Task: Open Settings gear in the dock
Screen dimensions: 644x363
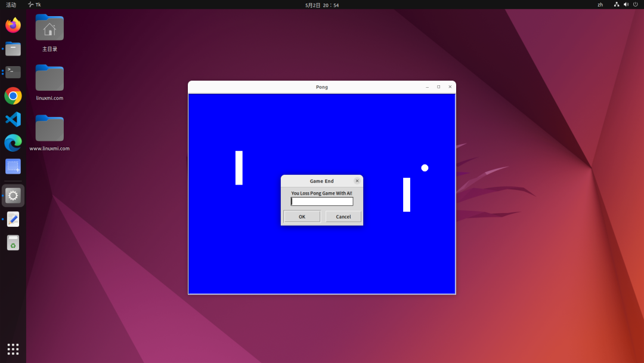Action: [x=13, y=196]
